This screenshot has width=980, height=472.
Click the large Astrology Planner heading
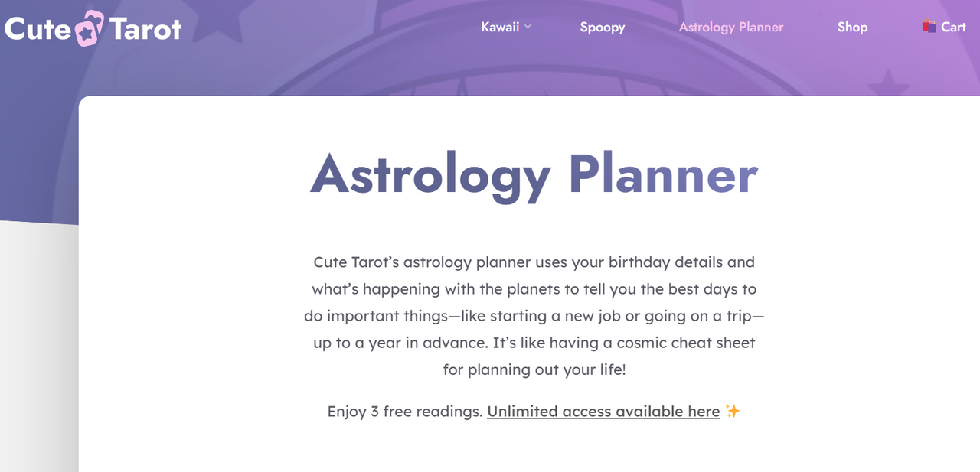pyautogui.click(x=534, y=175)
